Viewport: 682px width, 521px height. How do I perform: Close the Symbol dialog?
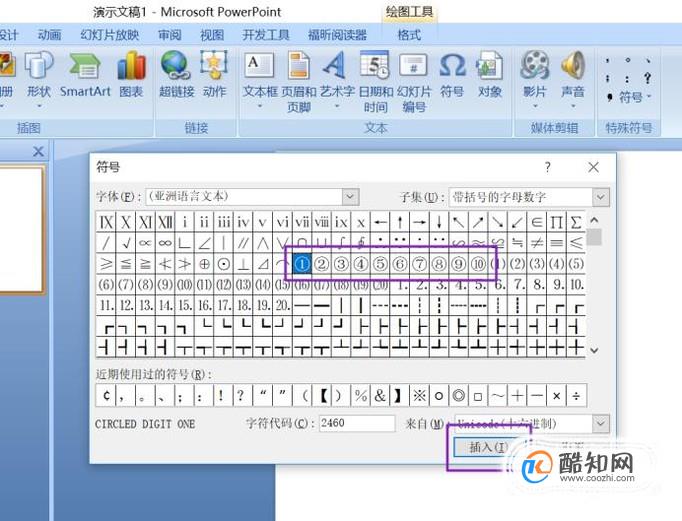(593, 167)
